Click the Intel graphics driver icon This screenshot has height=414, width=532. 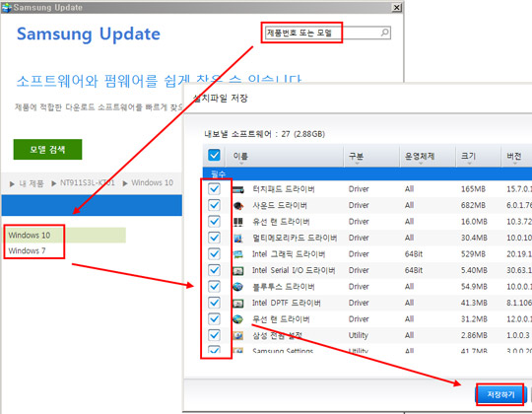click(238, 254)
